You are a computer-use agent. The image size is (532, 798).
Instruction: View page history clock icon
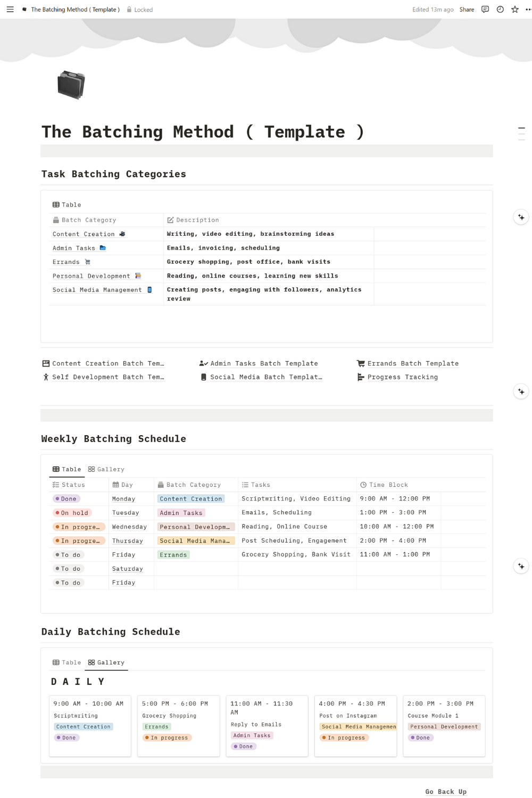[500, 10]
